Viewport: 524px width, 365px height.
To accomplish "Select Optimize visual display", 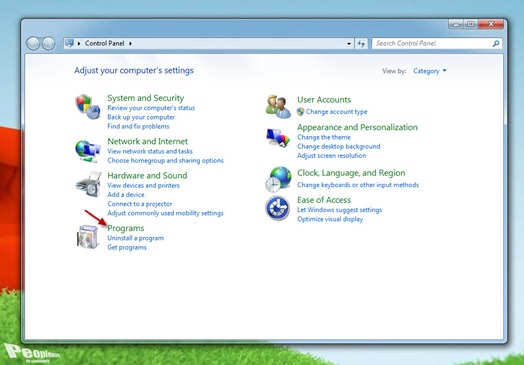I will pos(330,219).
